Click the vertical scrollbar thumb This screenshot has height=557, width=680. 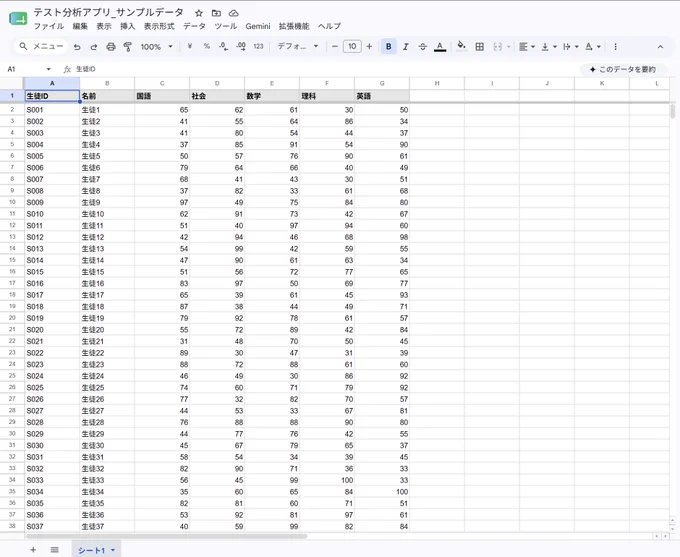pyautogui.click(x=673, y=111)
